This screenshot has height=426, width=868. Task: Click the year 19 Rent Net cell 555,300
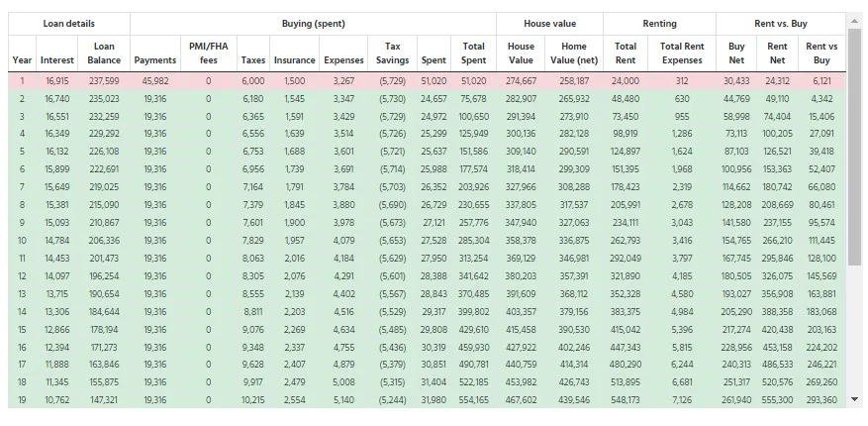(778, 400)
